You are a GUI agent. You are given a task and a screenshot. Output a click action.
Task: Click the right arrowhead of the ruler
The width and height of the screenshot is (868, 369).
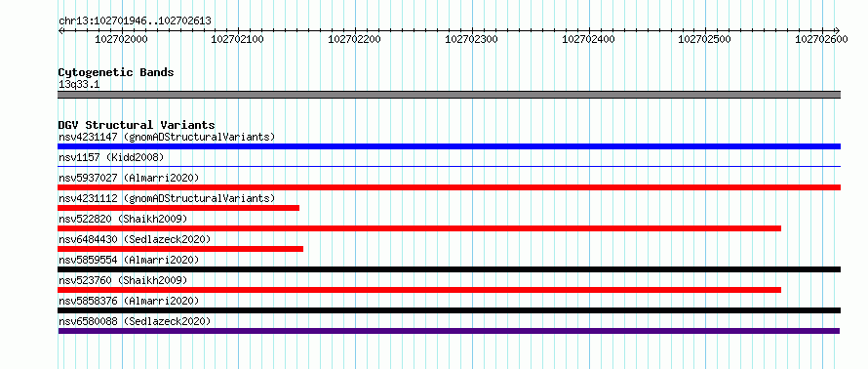(x=838, y=30)
